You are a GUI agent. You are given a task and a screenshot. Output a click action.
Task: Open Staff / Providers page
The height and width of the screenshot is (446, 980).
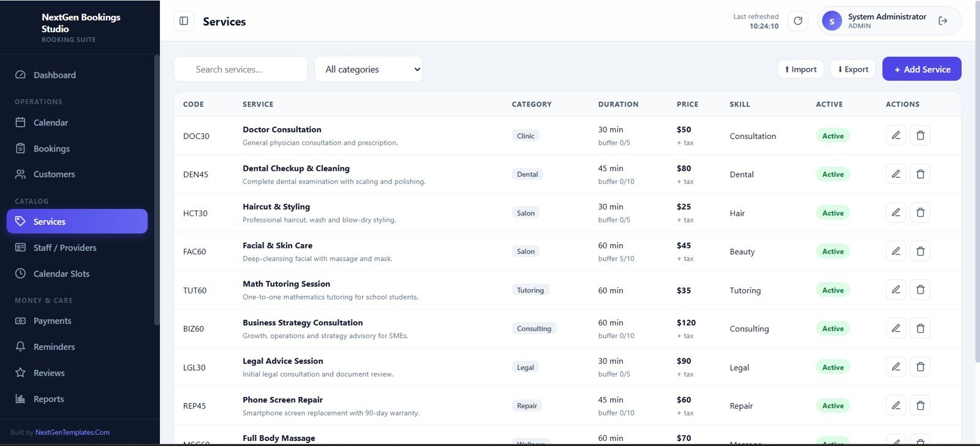(77, 248)
